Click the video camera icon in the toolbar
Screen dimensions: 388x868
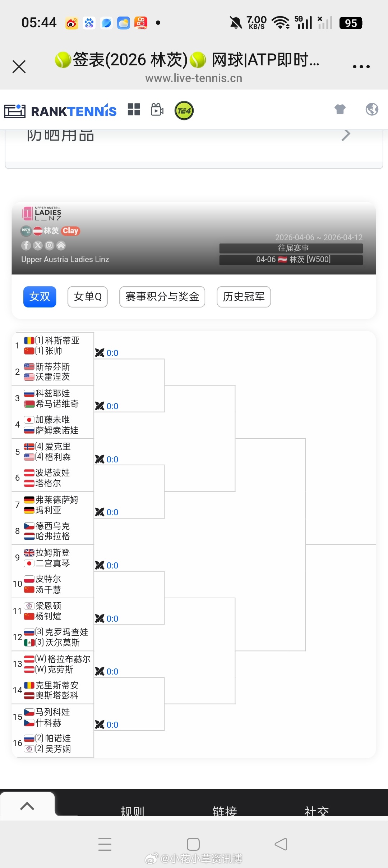[157, 110]
